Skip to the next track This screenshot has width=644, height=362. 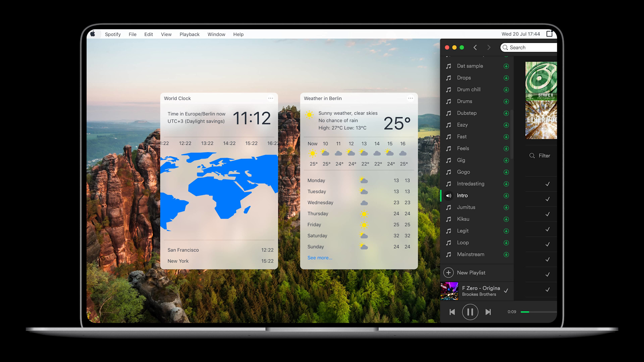pyautogui.click(x=488, y=312)
